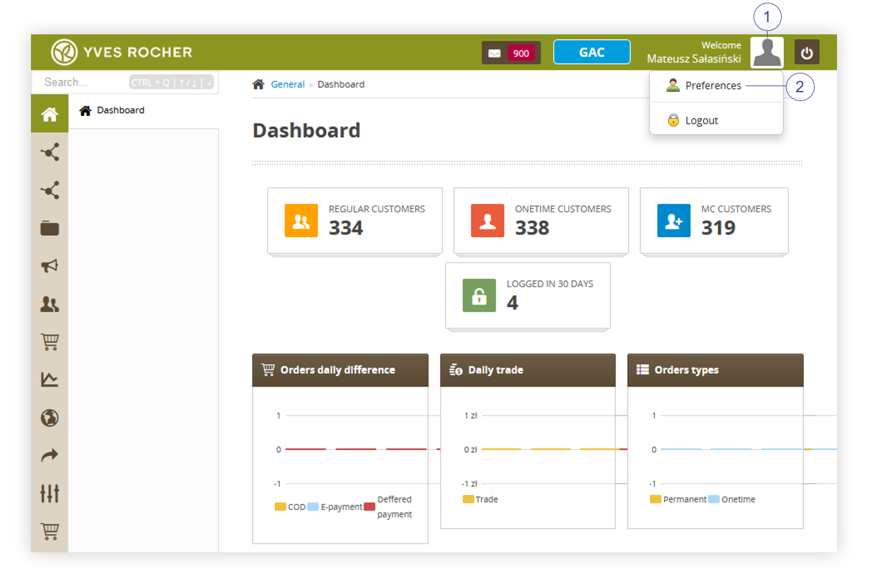Image resolution: width=872 pixels, height=588 pixels.
Task: Open the MC Customers card
Action: (714, 220)
